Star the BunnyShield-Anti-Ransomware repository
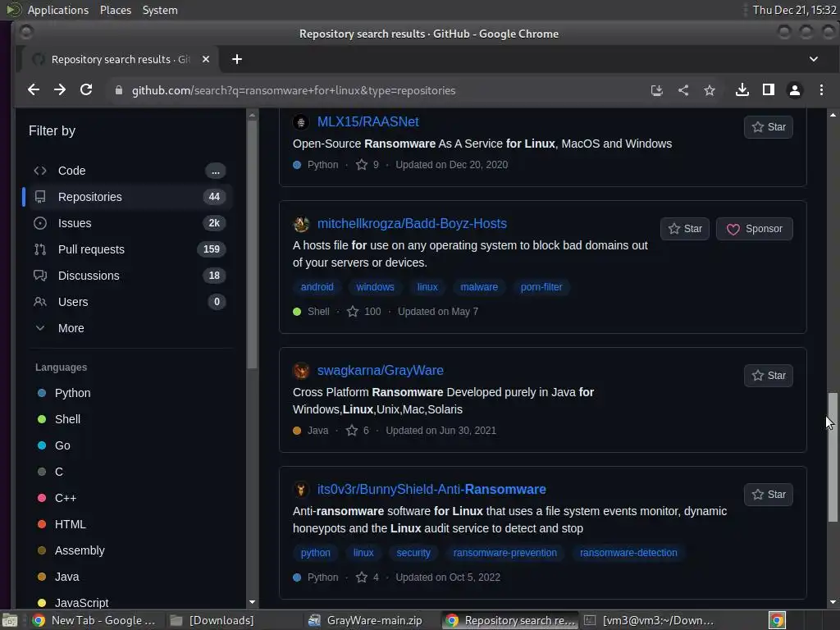840x630 pixels. click(768, 495)
